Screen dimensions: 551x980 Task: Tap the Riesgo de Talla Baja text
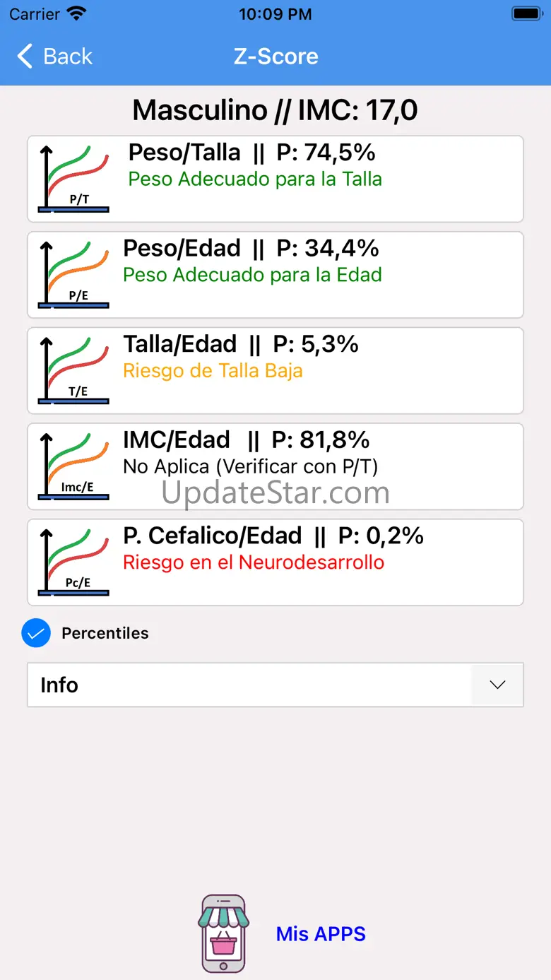213,371
